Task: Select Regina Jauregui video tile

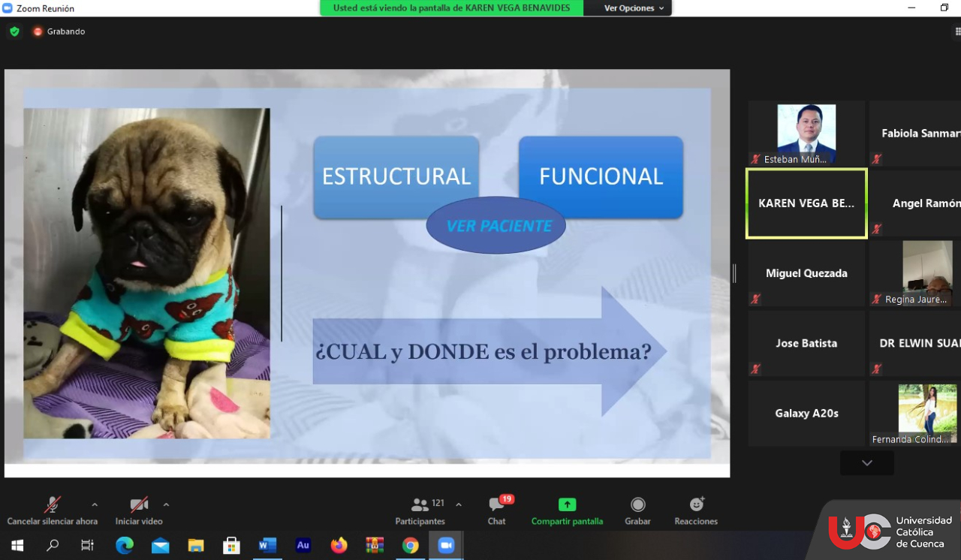Action: tap(915, 273)
